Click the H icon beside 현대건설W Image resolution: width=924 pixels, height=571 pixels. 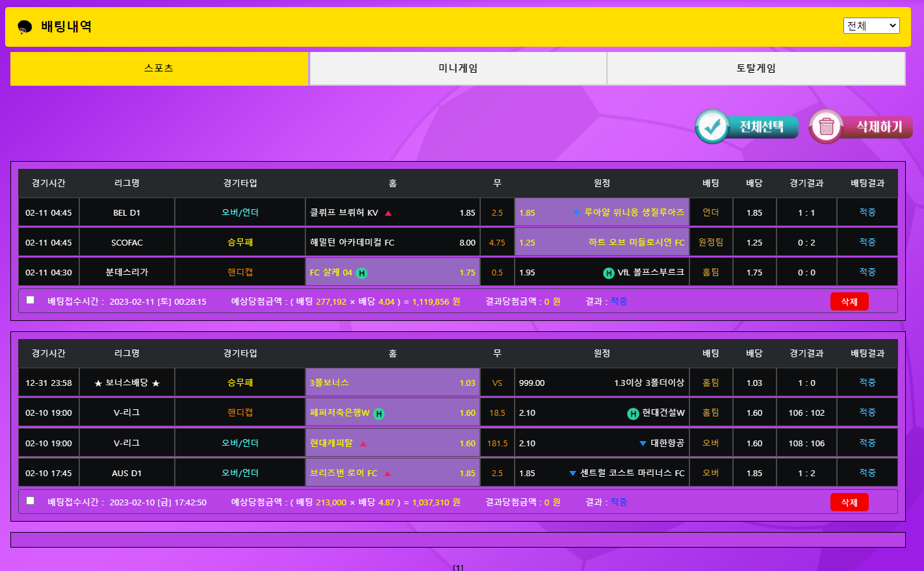tap(633, 414)
